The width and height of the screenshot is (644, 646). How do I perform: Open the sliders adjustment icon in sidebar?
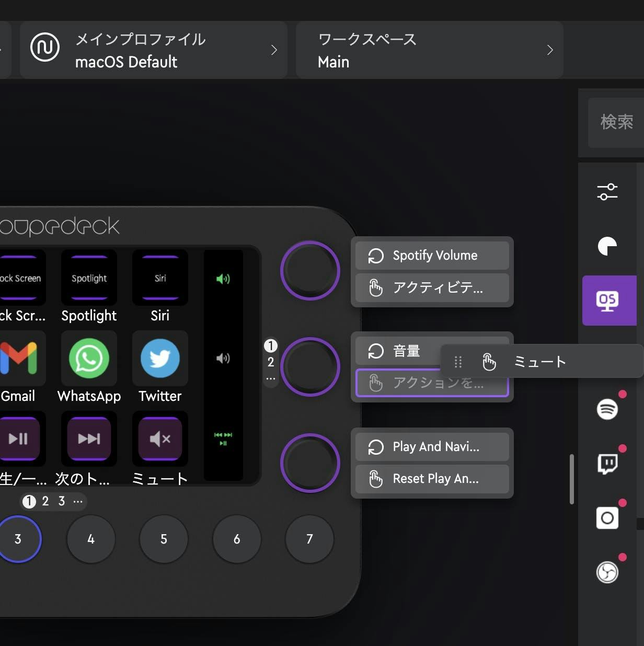coord(607,192)
